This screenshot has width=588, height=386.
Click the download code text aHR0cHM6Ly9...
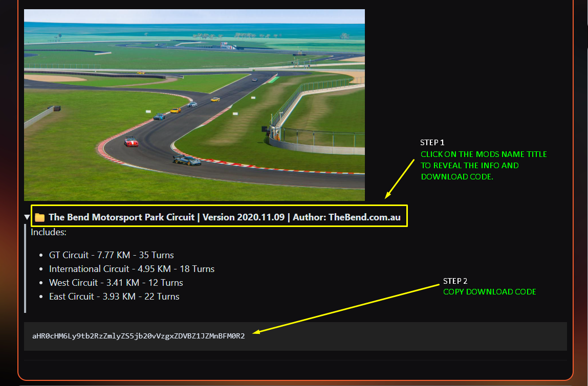(138, 336)
